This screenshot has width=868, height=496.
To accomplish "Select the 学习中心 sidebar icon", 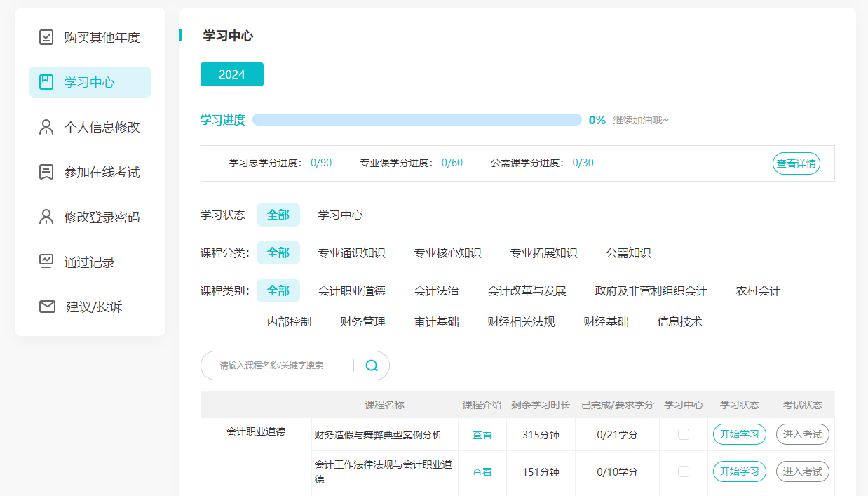I will pyautogui.click(x=46, y=82).
